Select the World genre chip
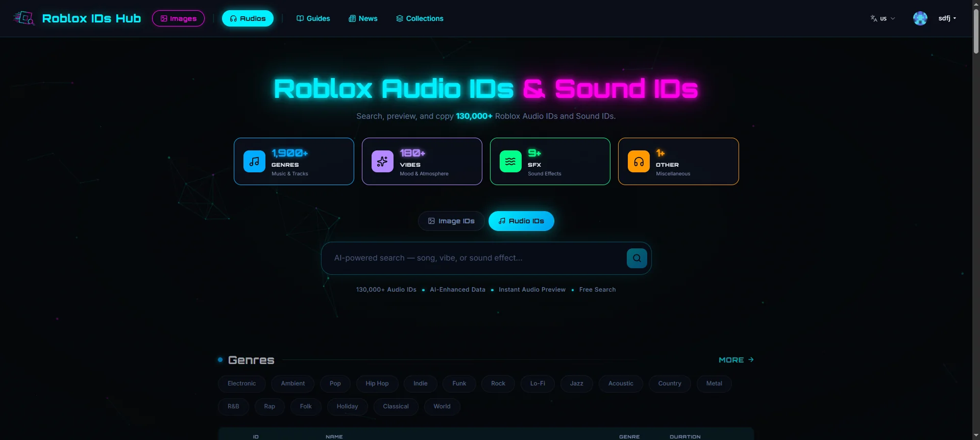980x440 pixels. click(x=442, y=406)
